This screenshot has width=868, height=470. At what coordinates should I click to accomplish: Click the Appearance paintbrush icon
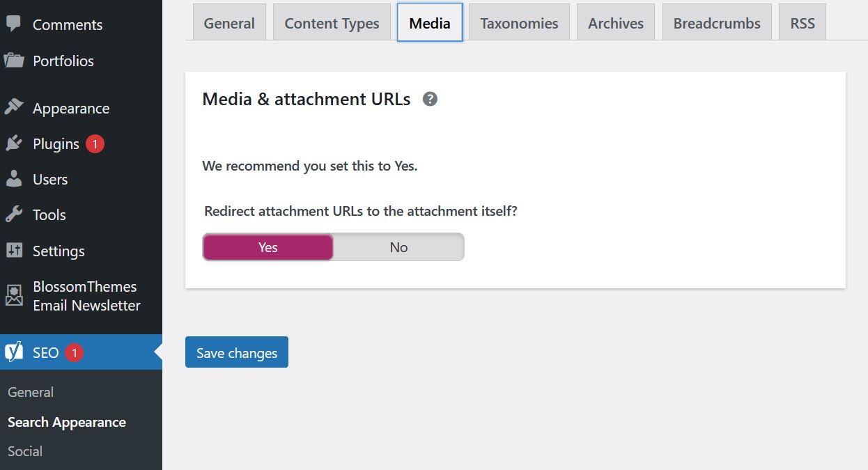(13, 108)
